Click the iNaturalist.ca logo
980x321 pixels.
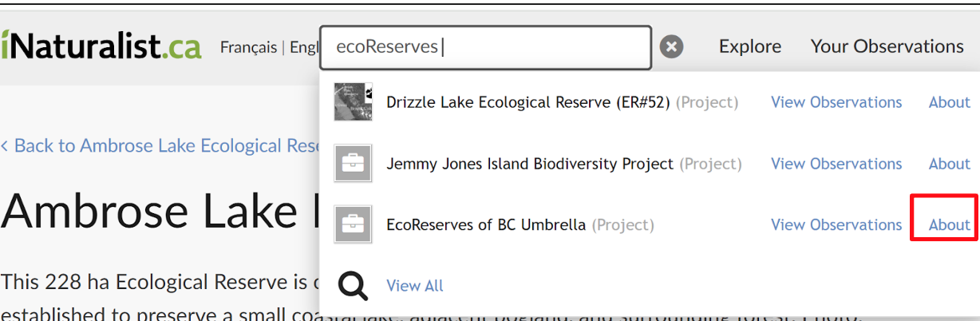pyautogui.click(x=101, y=46)
